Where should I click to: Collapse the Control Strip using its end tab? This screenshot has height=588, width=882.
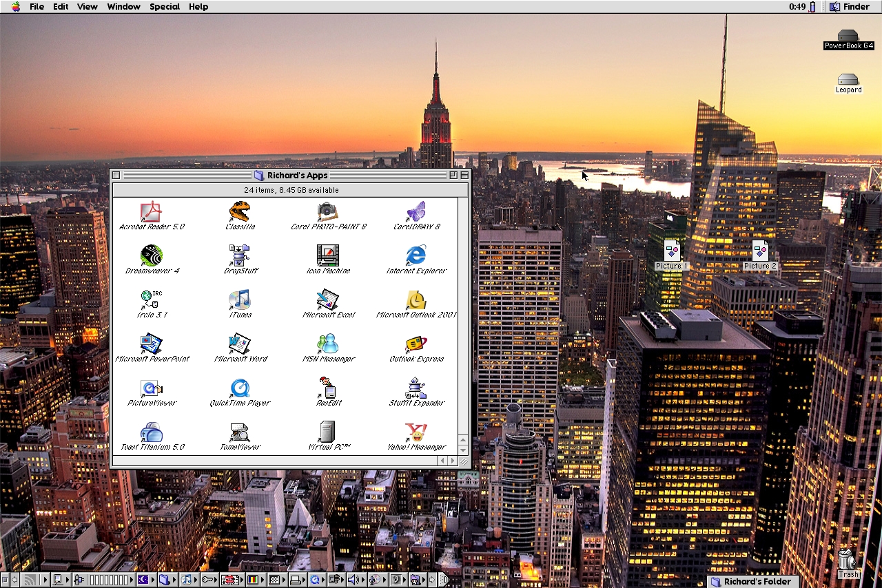point(443,580)
